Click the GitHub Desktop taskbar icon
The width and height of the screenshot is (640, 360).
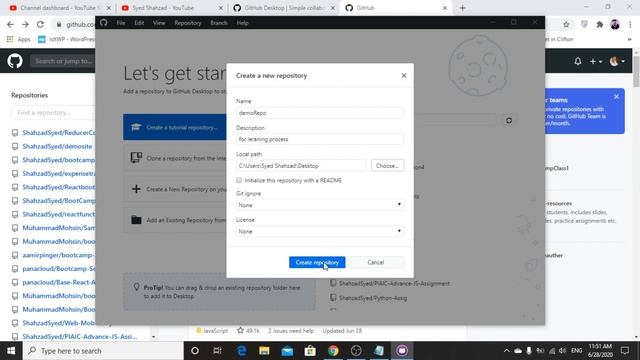pyautogui.click(x=402, y=351)
